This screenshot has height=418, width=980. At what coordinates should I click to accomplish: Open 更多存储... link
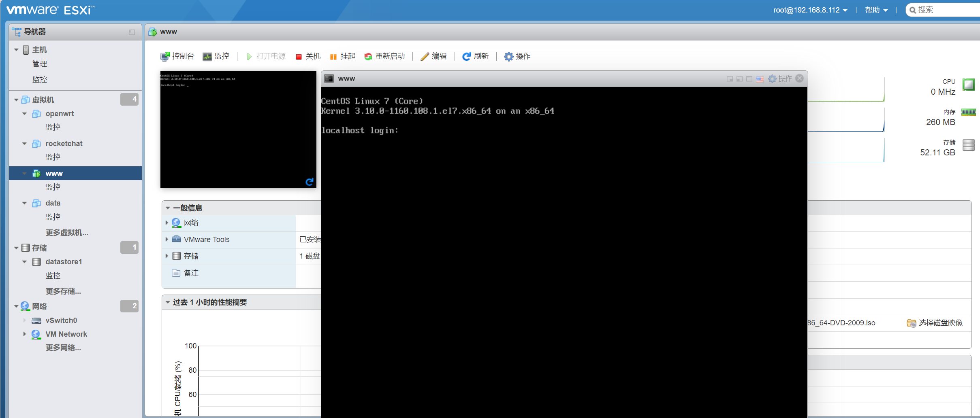point(63,291)
